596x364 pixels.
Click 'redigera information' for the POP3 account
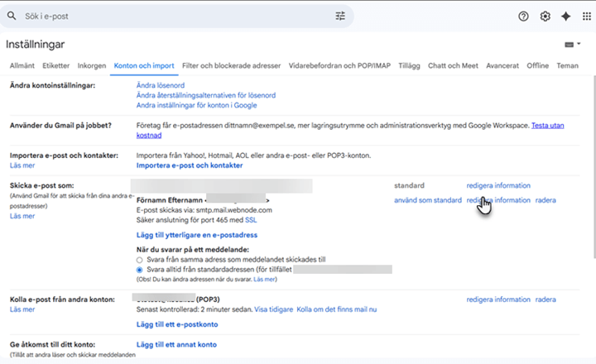click(498, 299)
